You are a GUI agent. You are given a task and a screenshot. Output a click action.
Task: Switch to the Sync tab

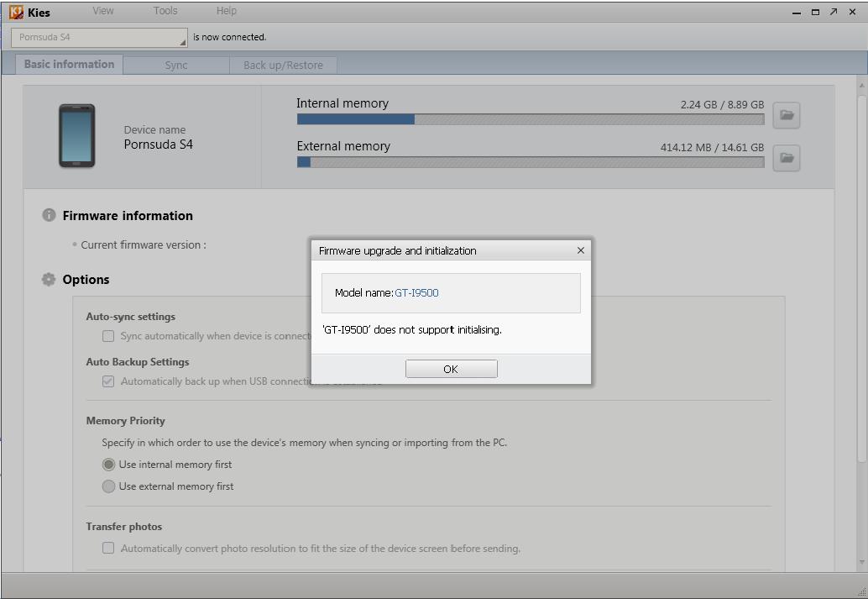(176, 66)
